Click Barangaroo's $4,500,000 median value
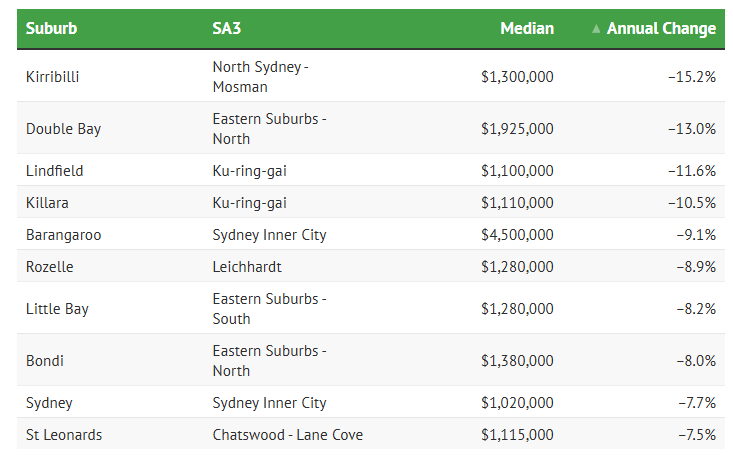 tap(517, 235)
